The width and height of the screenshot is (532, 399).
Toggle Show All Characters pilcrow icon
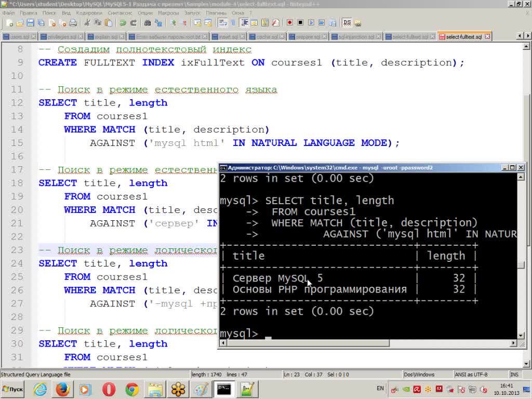coord(233,23)
